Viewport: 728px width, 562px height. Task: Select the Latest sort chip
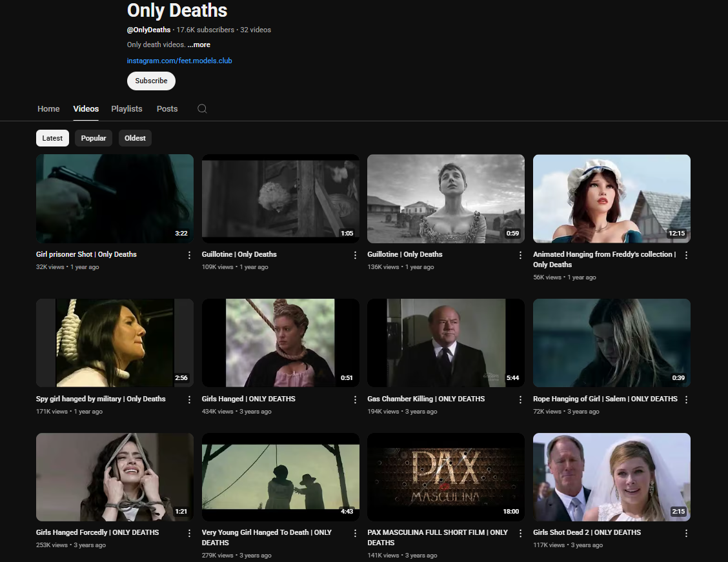(52, 138)
